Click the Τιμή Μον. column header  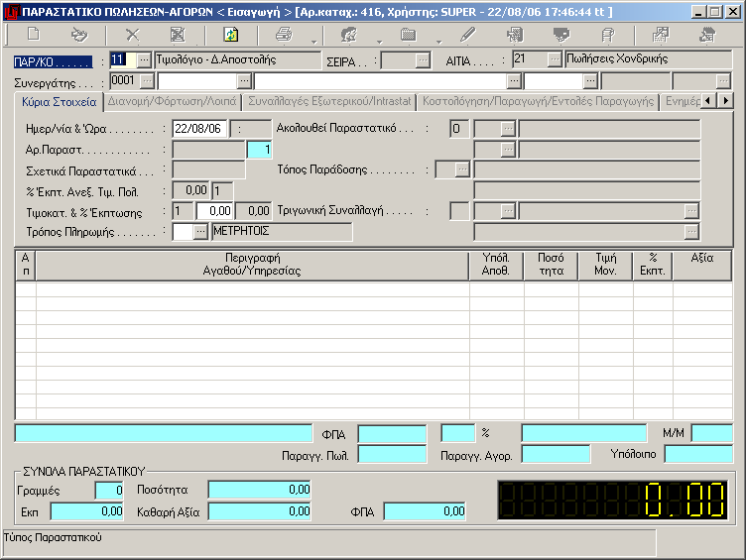(x=606, y=265)
